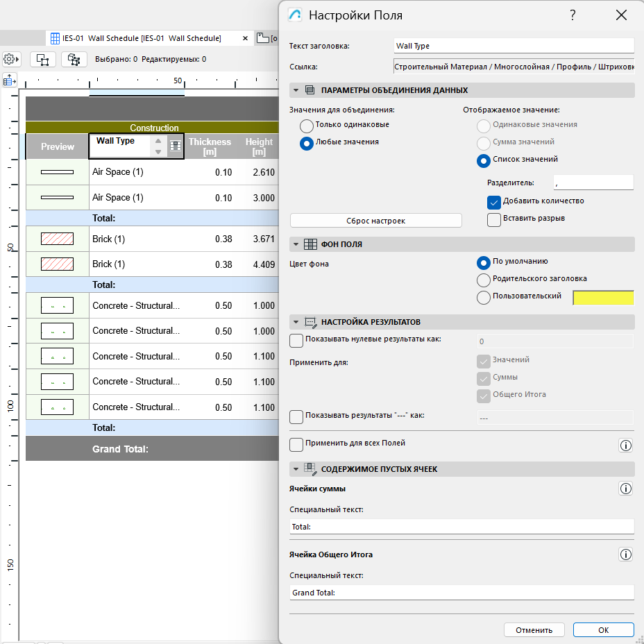Select the Preview column header
644x644 pixels.
coord(58,146)
